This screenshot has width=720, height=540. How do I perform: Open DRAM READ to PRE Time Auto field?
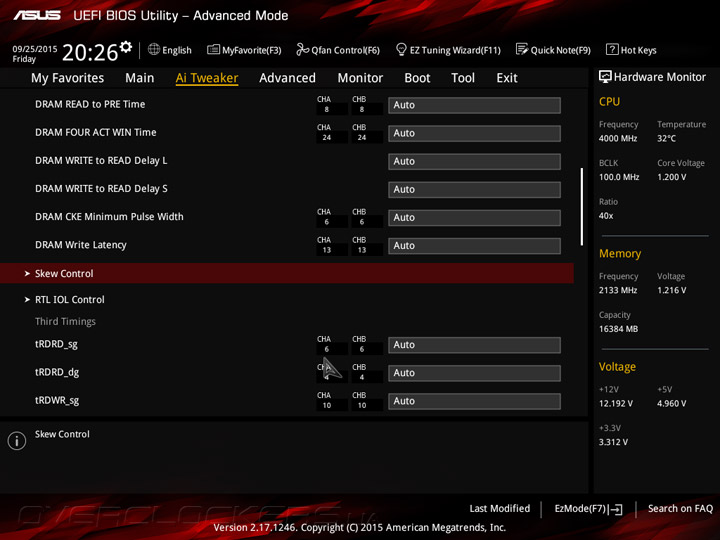click(x=474, y=105)
